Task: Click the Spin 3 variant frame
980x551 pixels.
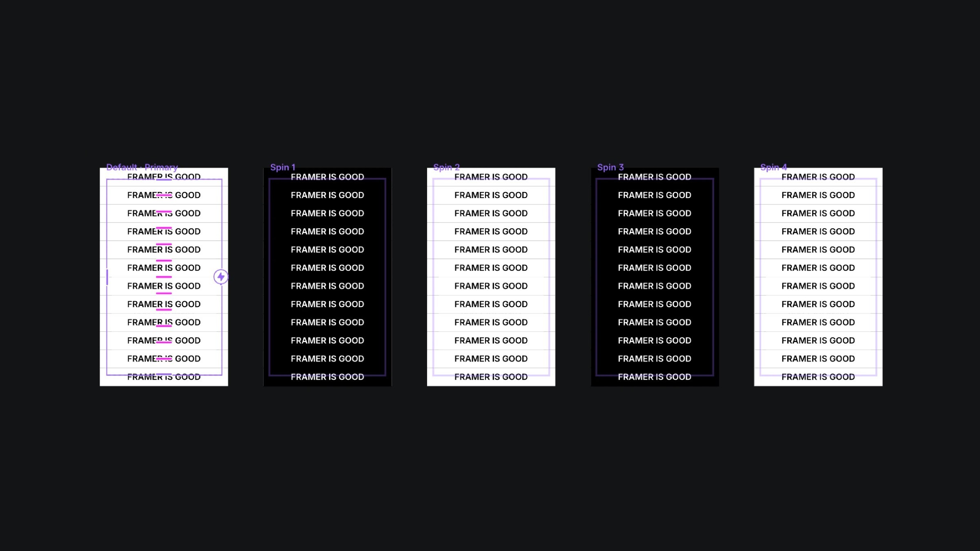Action: (x=655, y=277)
